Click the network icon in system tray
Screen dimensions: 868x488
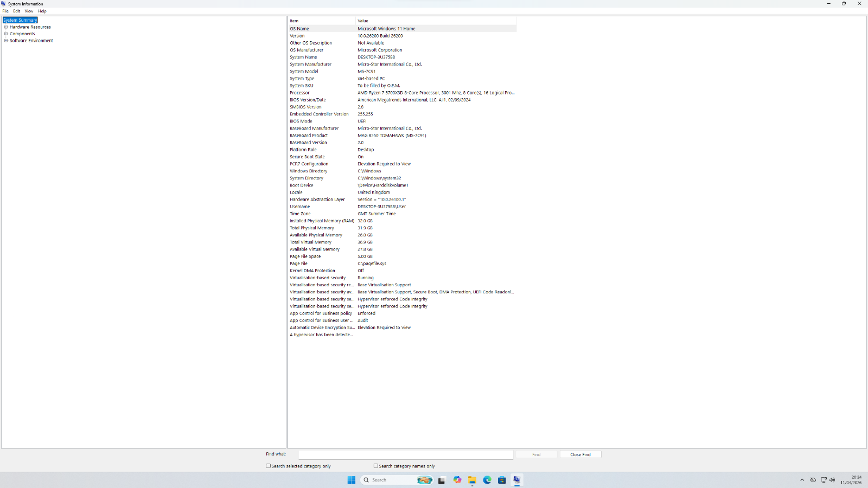tap(824, 480)
